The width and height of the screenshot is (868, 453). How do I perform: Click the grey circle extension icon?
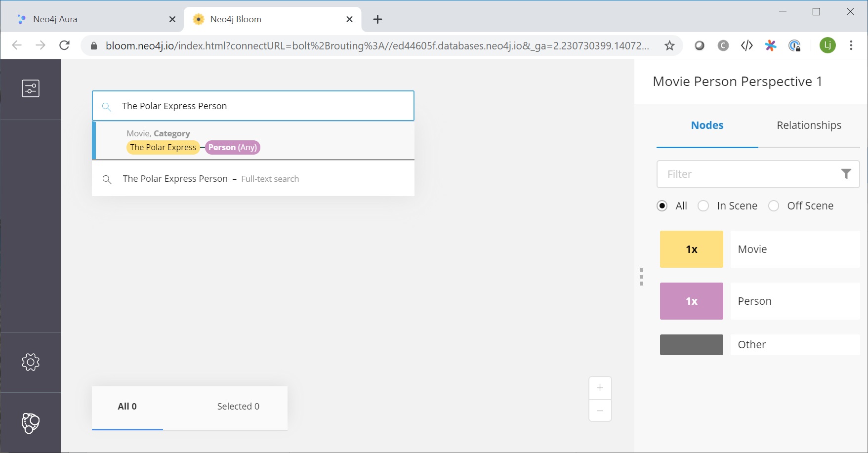coord(700,46)
